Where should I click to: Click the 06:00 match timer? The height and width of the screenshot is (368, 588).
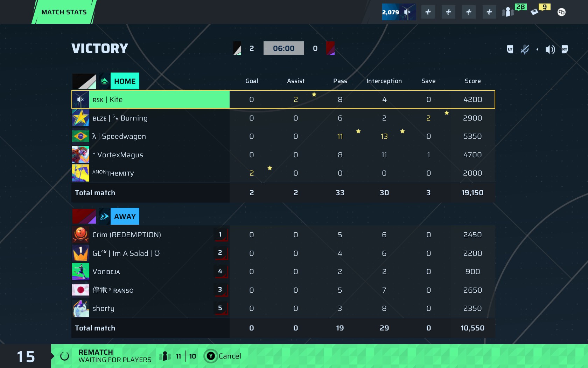click(283, 48)
